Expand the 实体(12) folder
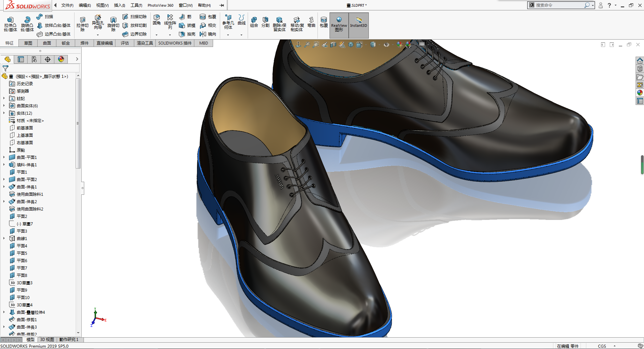644x349 pixels. [4, 113]
